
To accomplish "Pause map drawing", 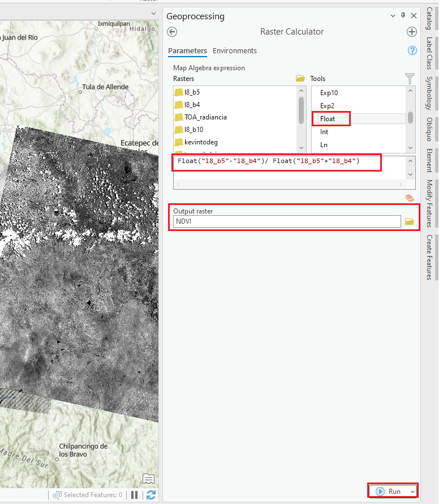I will tap(135, 495).
